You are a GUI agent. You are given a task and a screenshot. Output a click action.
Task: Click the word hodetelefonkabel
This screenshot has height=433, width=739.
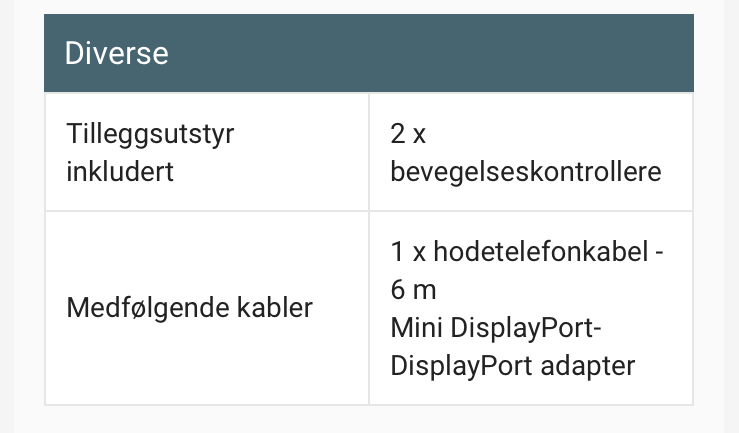[x=541, y=251]
